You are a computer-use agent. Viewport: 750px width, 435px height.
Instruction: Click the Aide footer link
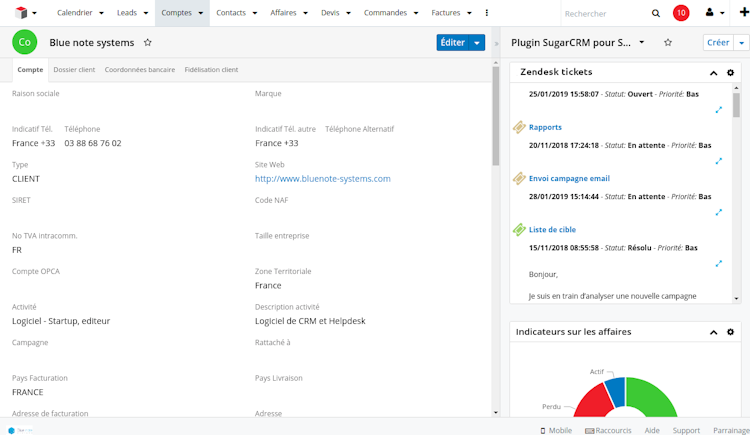click(x=652, y=431)
